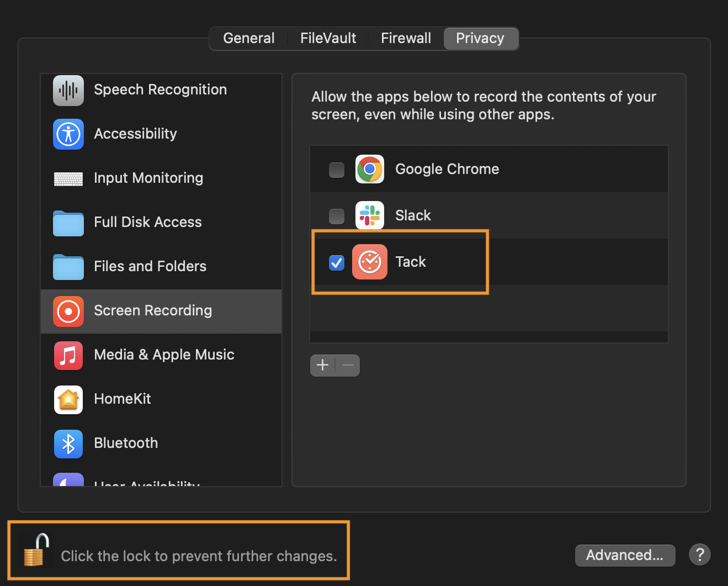The height and width of the screenshot is (586, 728).
Task: Click the Google Chrome app icon
Action: coord(370,169)
